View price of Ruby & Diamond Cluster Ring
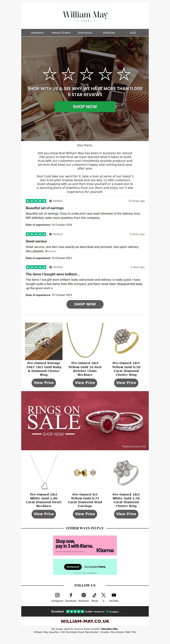Screen dimensions: 170x644 coord(44,383)
